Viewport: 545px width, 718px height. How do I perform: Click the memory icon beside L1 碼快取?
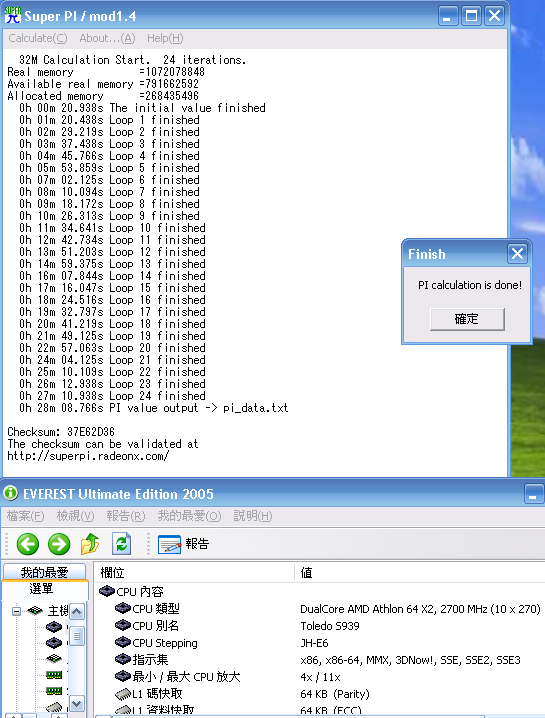(123, 694)
